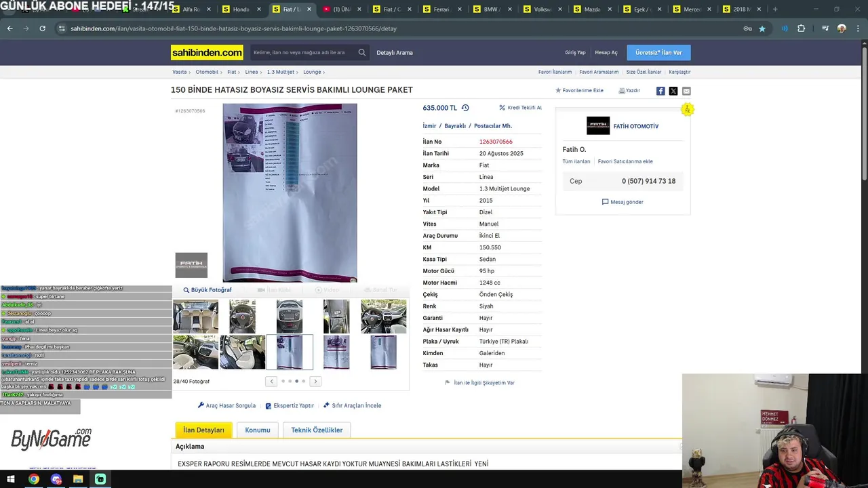The width and height of the screenshot is (868, 488).
Task: Click 1.3 Multijet breadcrumb dropdown
Action: click(282, 72)
